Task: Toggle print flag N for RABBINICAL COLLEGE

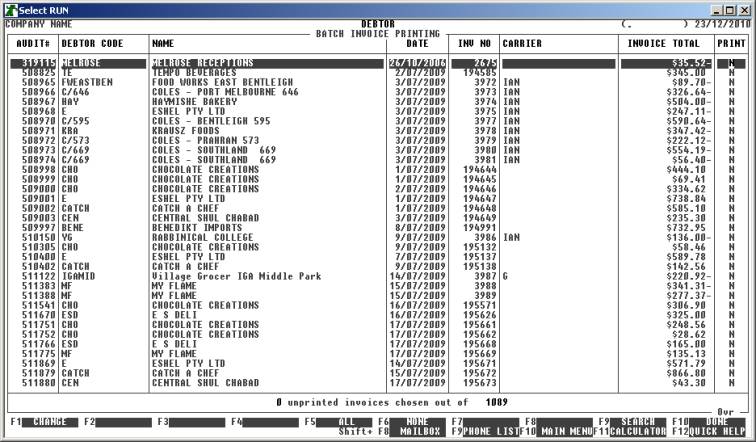Action: pos(731,237)
